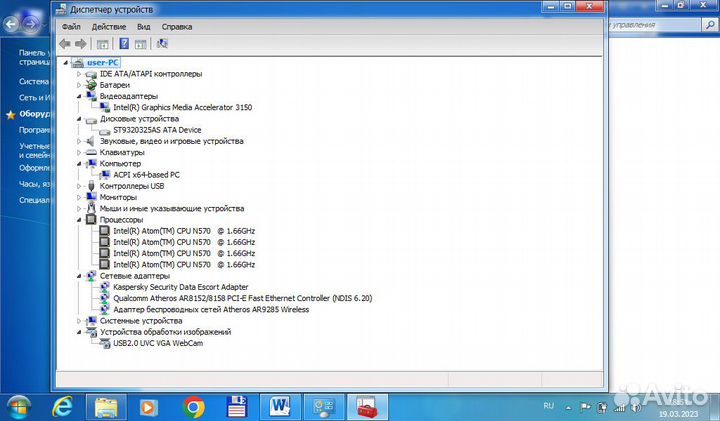Screen dimensions: 720x421
Task: Open the Start menu orb
Action: (17, 406)
